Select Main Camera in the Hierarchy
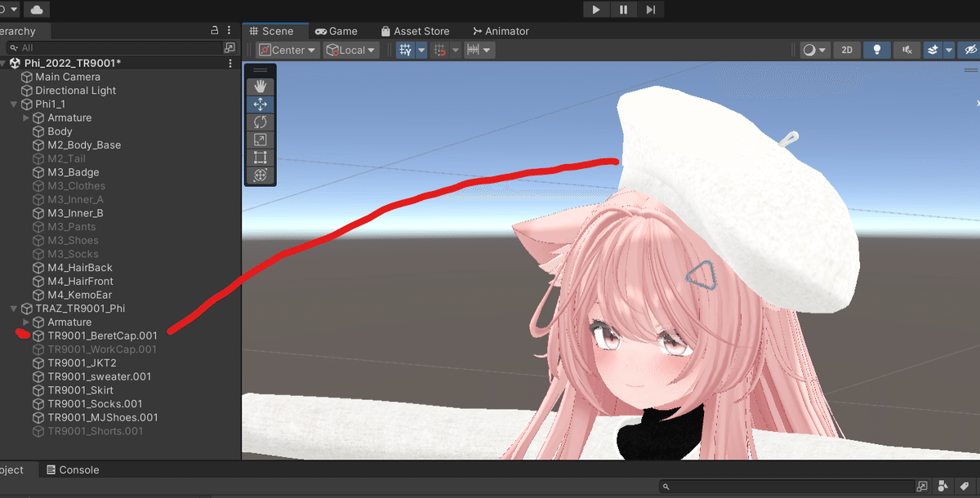Image resolution: width=980 pixels, height=498 pixels. tap(68, 77)
